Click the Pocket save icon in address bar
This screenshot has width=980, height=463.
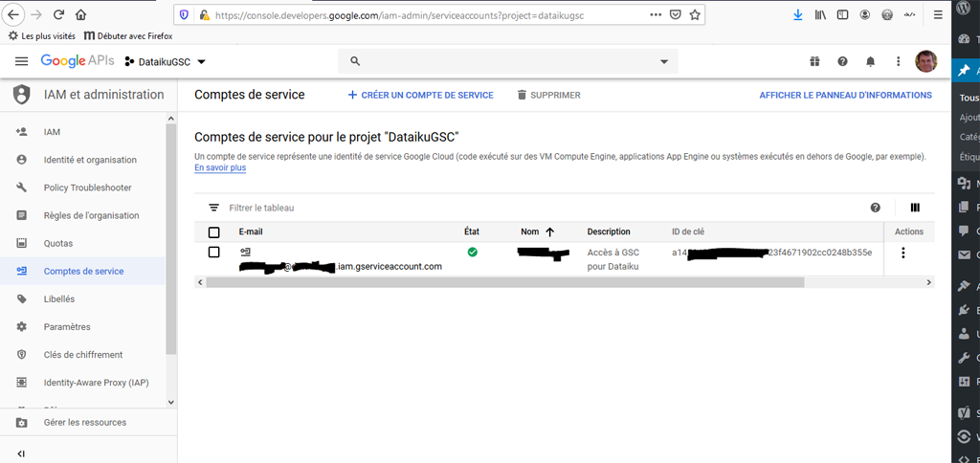click(x=676, y=15)
